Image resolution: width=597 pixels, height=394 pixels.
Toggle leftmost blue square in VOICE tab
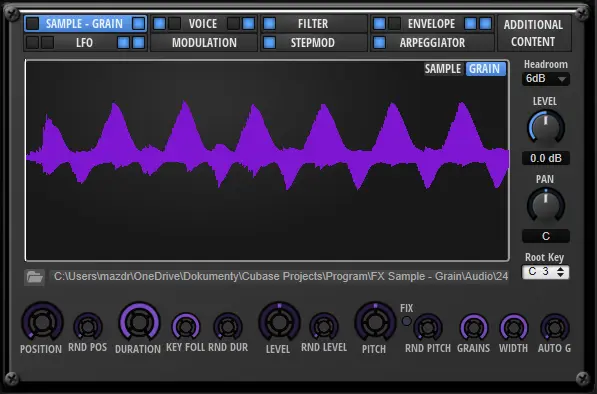[160, 24]
